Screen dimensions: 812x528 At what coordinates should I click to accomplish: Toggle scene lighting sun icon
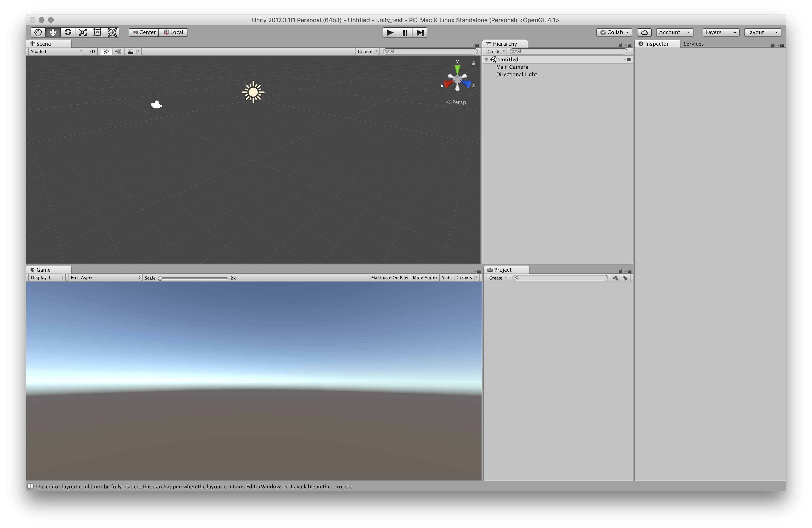106,52
